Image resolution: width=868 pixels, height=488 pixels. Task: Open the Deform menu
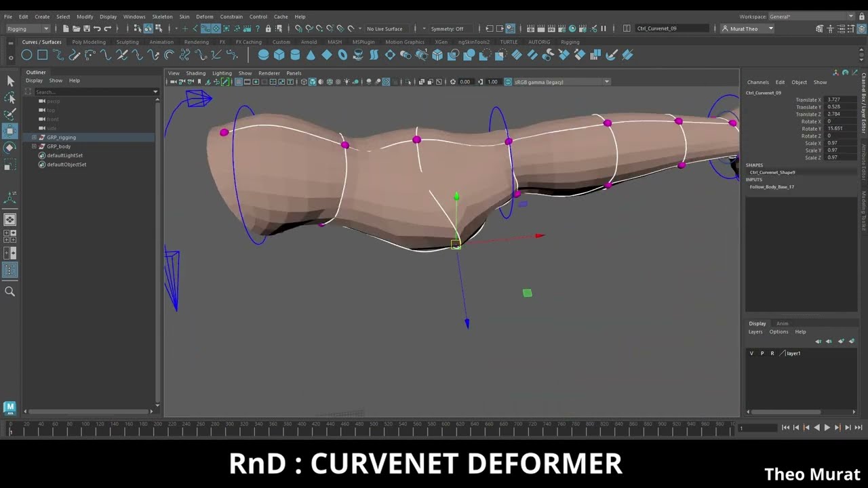pyautogui.click(x=204, y=16)
